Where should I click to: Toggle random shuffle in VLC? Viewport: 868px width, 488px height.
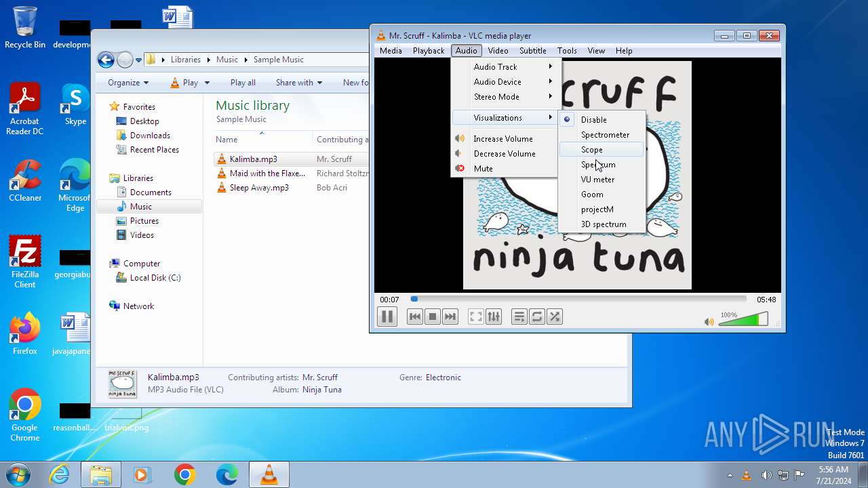tap(555, 317)
